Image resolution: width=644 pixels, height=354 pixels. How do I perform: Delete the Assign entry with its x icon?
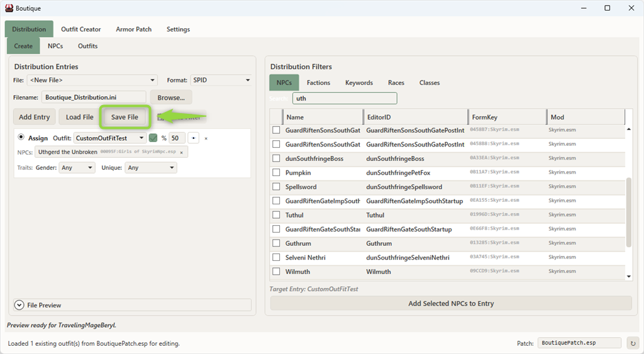[206, 138]
